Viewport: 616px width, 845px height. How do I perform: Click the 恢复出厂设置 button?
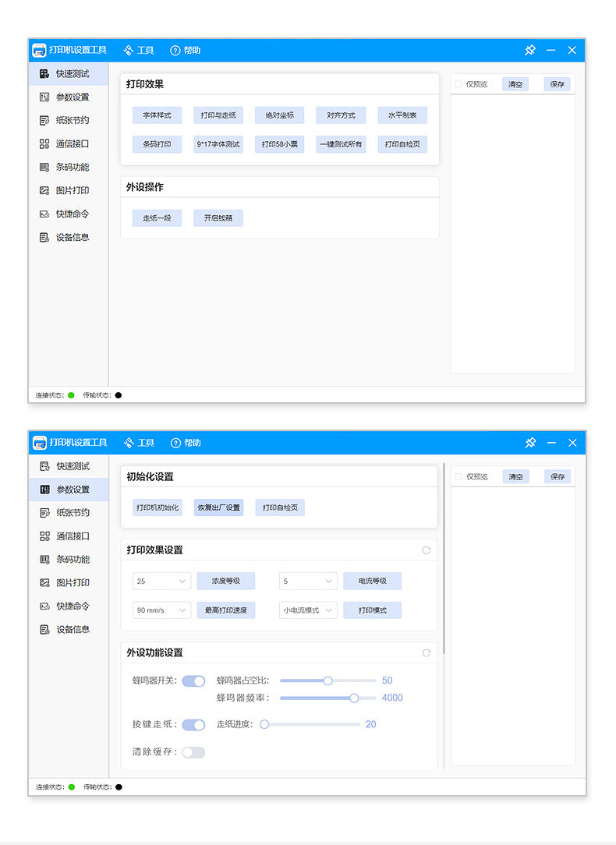pos(219,507)
